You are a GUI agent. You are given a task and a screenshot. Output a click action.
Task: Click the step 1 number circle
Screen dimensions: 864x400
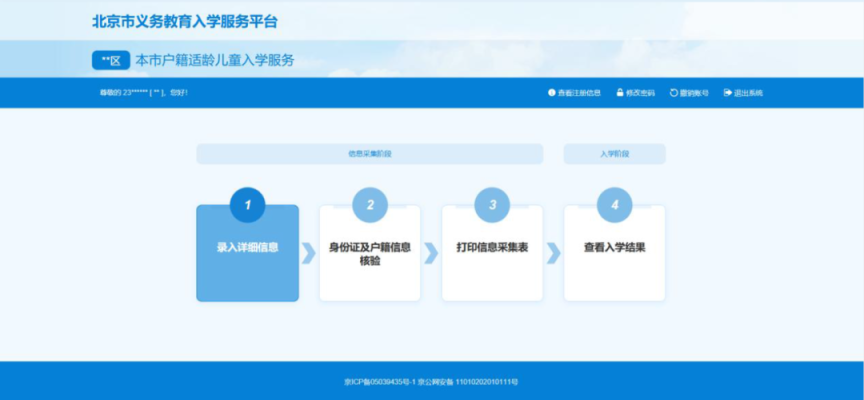pos(247,205)
